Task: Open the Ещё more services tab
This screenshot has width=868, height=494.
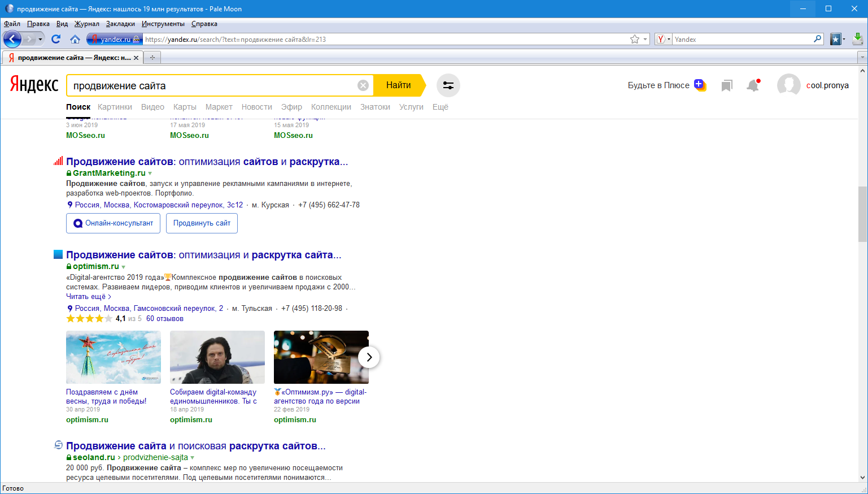Action: [x=440, y=107]
